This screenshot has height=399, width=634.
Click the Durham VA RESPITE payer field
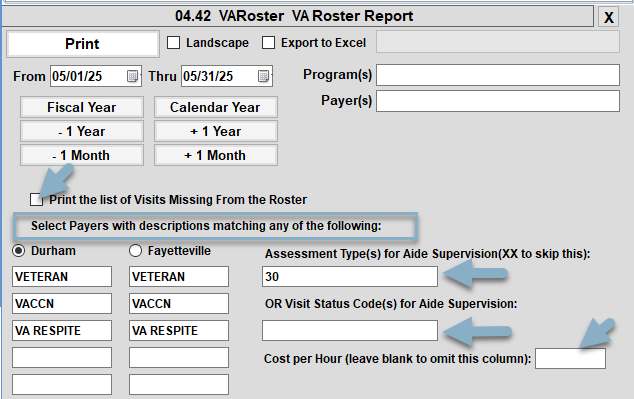[62, 331]
